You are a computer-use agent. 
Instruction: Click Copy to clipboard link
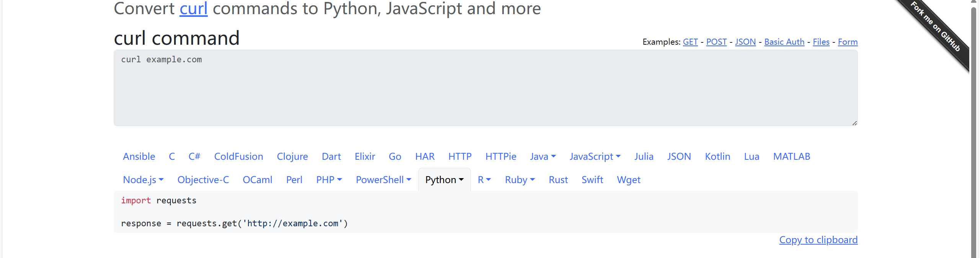pyautogui.click(x=818, y=240)
